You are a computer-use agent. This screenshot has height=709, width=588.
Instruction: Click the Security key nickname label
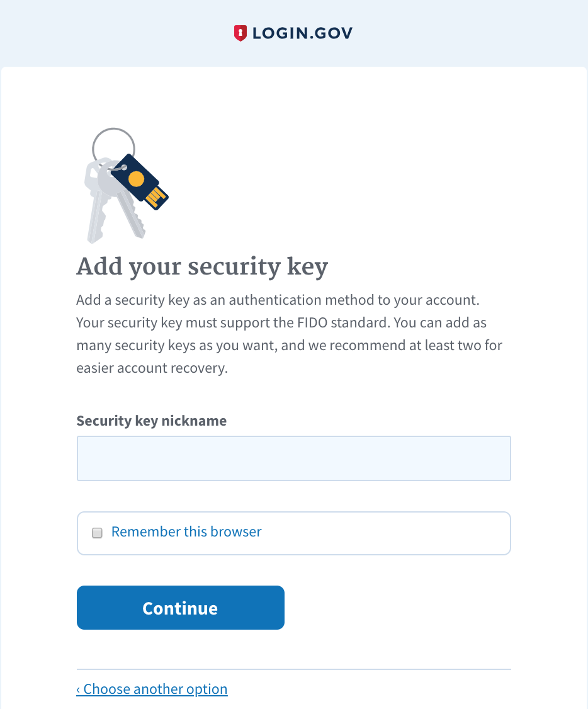tap(151, 421)
